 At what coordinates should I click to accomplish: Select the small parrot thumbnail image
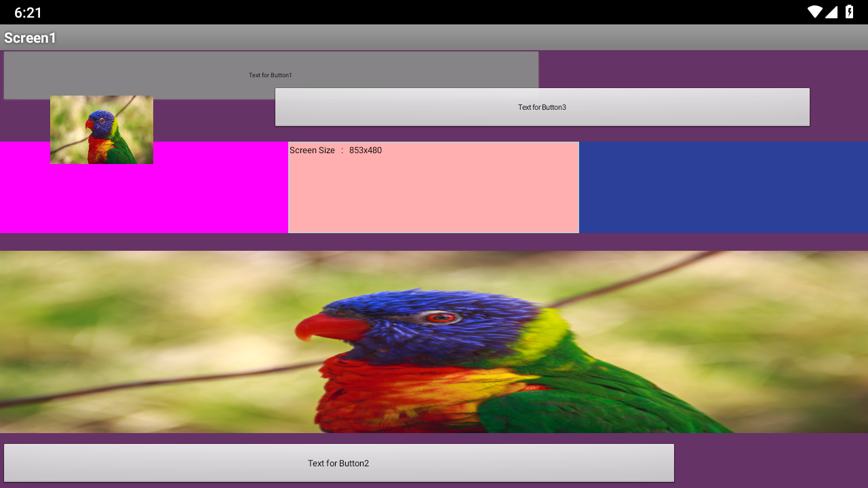tap(102, 129)
